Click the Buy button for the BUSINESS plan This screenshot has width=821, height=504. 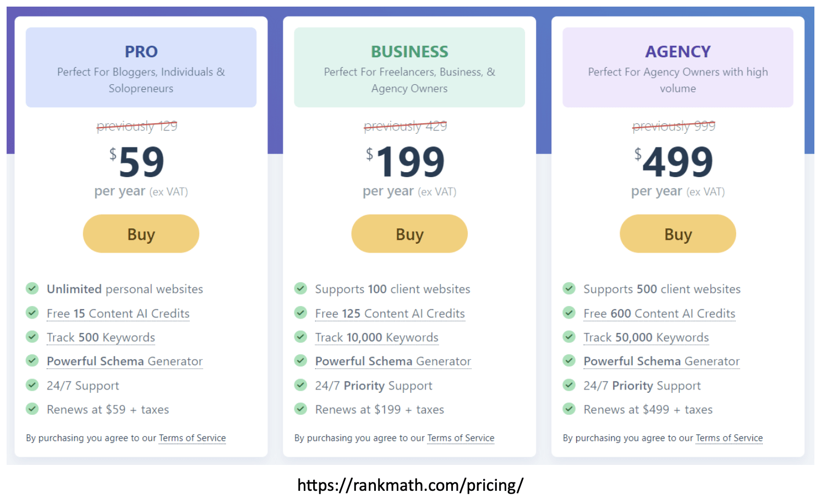point(409,234)
